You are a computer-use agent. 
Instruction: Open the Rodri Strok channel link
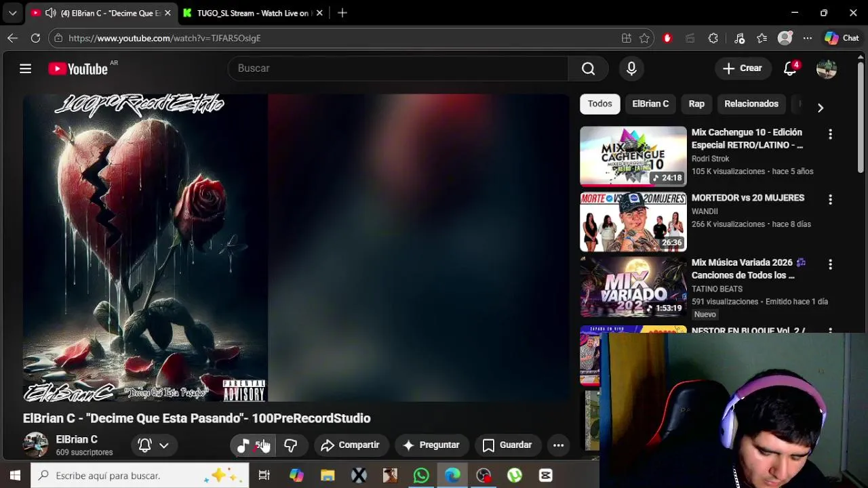point(710,159)
